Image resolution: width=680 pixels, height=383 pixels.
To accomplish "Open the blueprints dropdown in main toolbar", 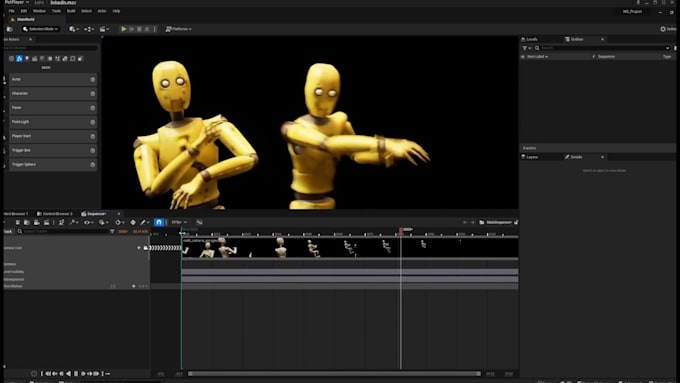I will (88, 29).
